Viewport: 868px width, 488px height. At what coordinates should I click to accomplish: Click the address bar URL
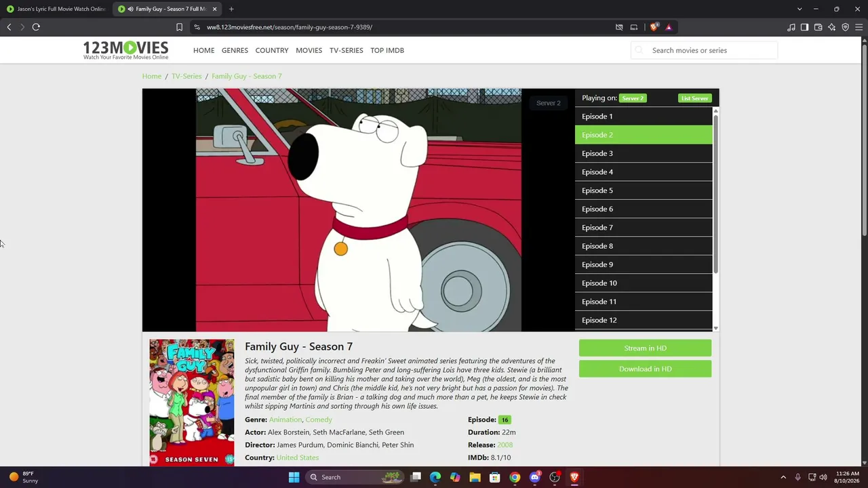[290, 27]
